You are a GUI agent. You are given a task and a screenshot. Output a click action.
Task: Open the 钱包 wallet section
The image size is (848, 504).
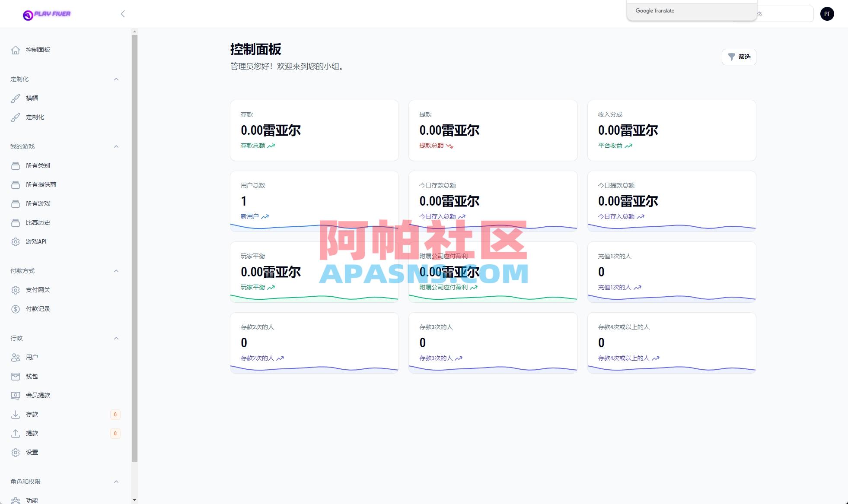[x=31, y=376]
